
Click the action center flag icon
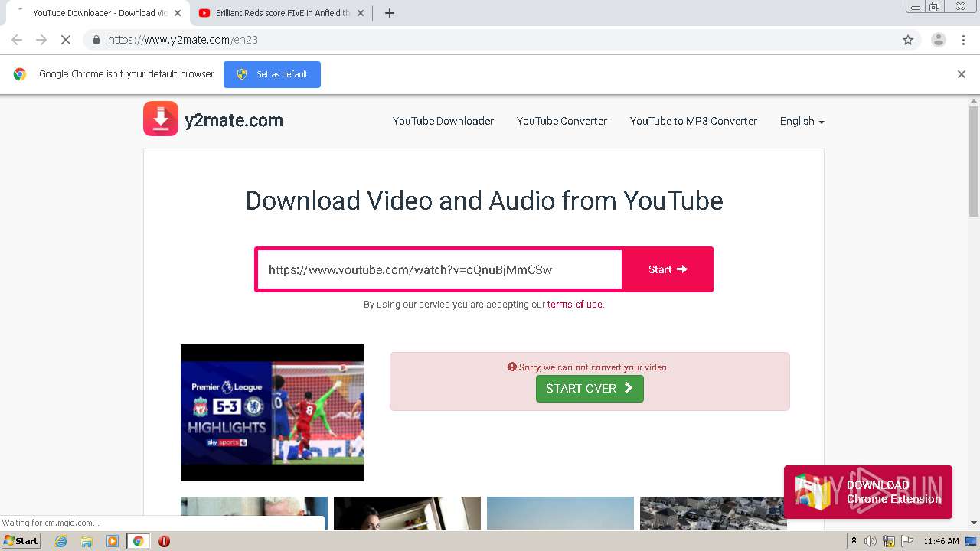click(x=906, y=541)
